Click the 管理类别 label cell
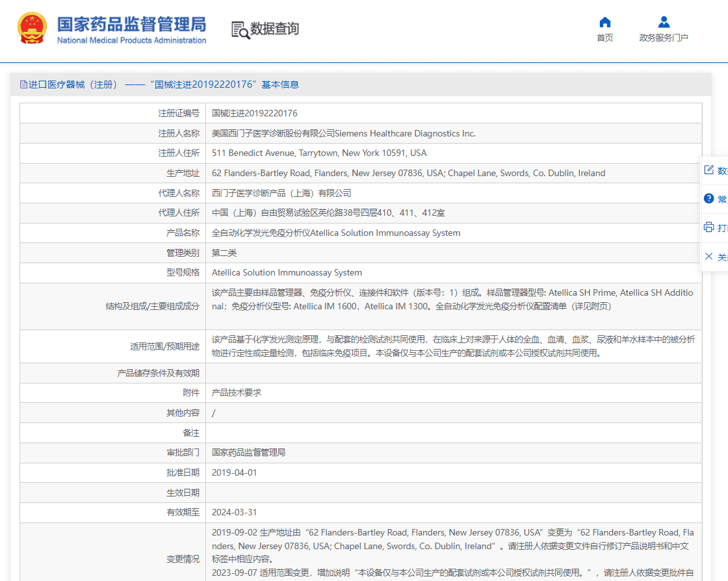The height and width of the screenshot is (581, 728). pos(113,253)
